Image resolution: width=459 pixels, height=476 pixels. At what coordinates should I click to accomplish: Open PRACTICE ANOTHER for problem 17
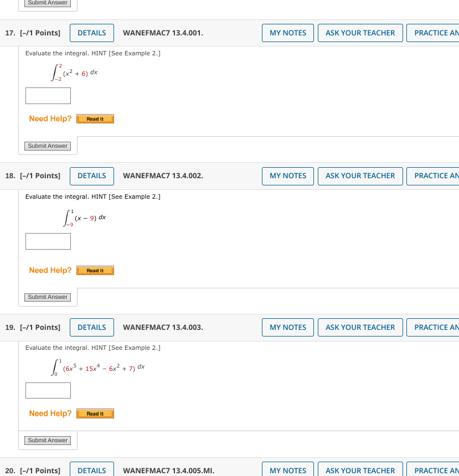point(440,33)
